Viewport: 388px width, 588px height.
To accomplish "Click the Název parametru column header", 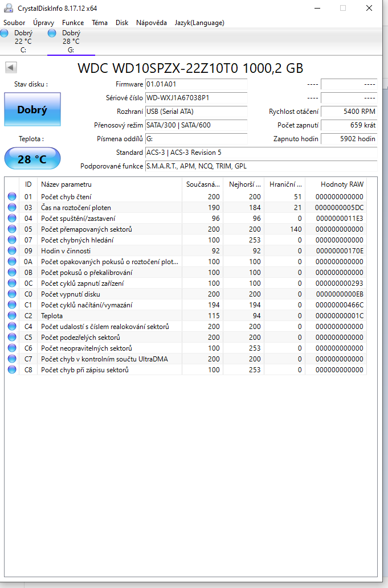I will 66,184.
